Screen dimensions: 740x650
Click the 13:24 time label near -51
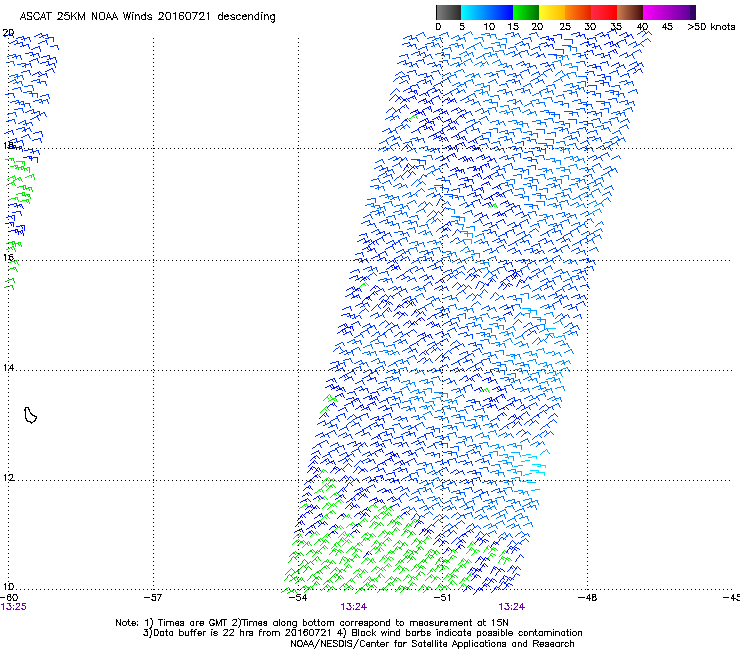(512, 607)
